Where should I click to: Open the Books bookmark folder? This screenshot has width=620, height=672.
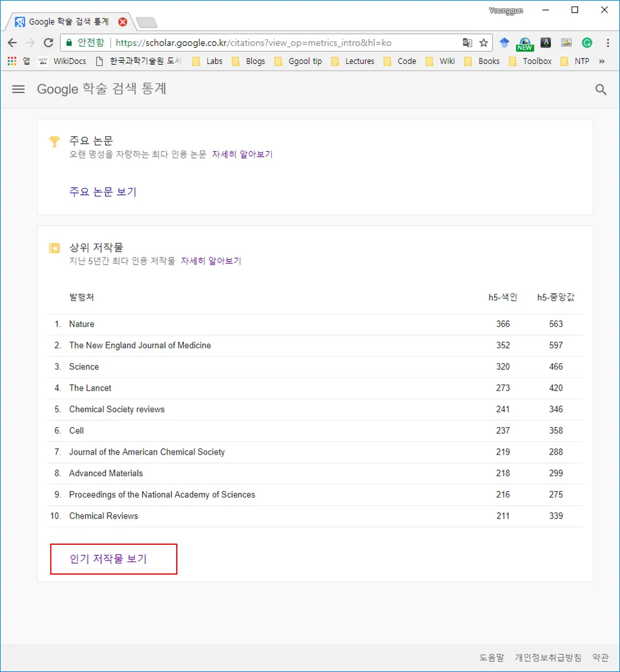(482, 61)
